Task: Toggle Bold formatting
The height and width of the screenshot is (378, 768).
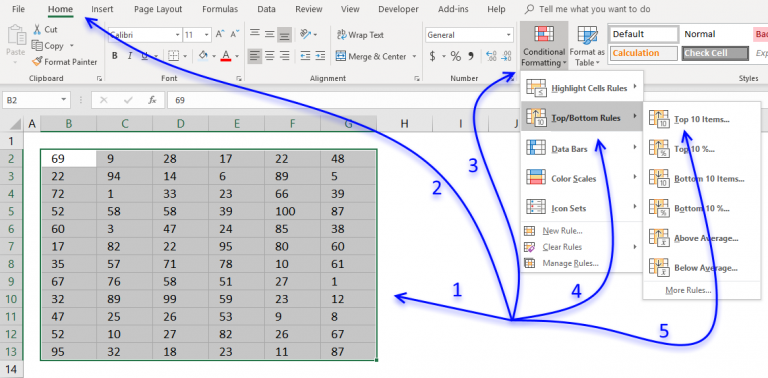Action: [x=114, y=56]
